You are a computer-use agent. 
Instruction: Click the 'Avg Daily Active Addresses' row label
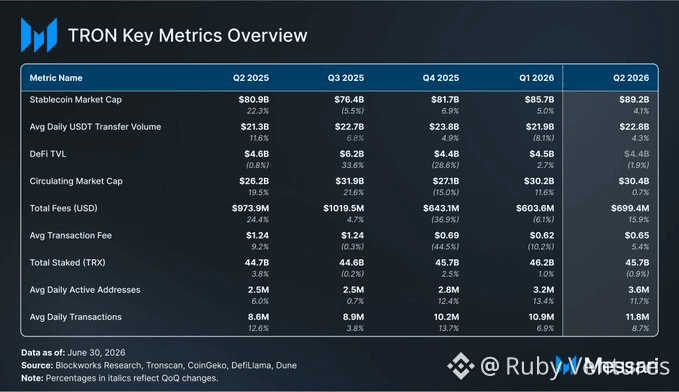point(85,290)
